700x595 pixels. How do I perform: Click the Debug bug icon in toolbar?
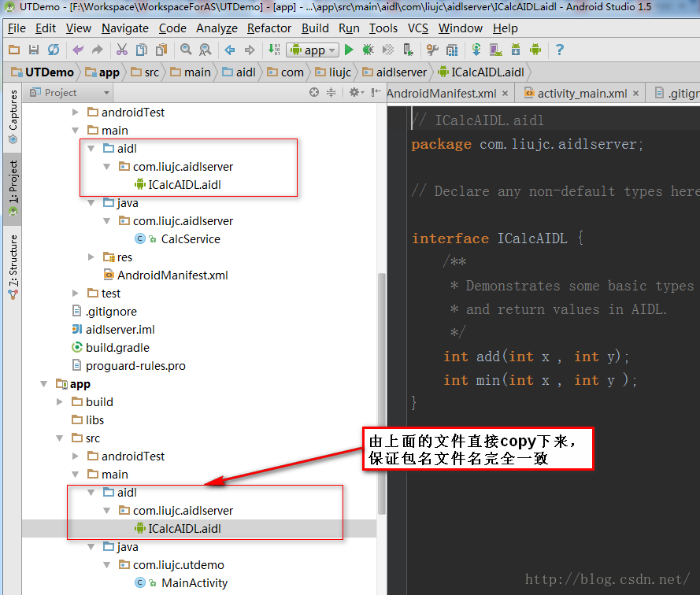click(368, 50)
